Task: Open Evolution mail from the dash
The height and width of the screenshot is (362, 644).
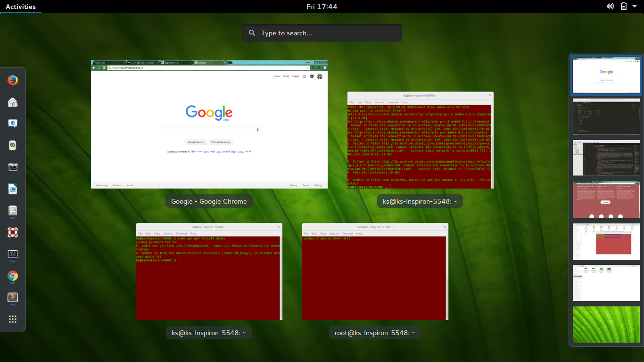Action: (x=13, y=102)
